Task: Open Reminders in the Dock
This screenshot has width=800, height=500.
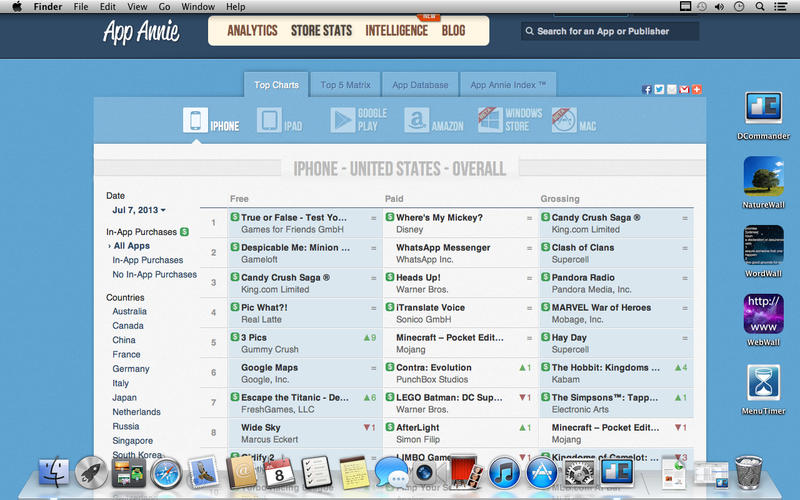Action: (x=316, y=472)
